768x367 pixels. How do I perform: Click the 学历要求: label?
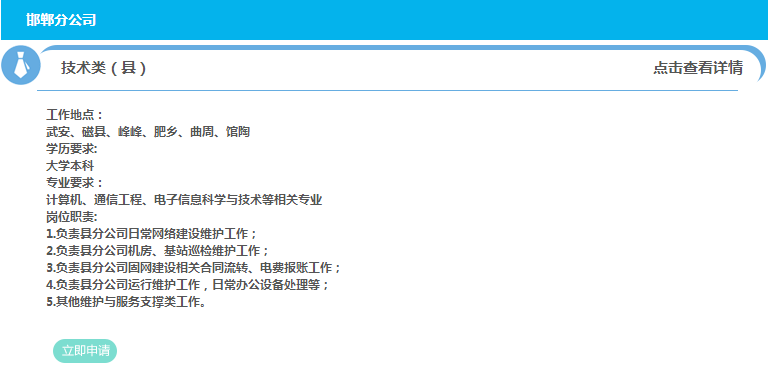pos(72,149)
